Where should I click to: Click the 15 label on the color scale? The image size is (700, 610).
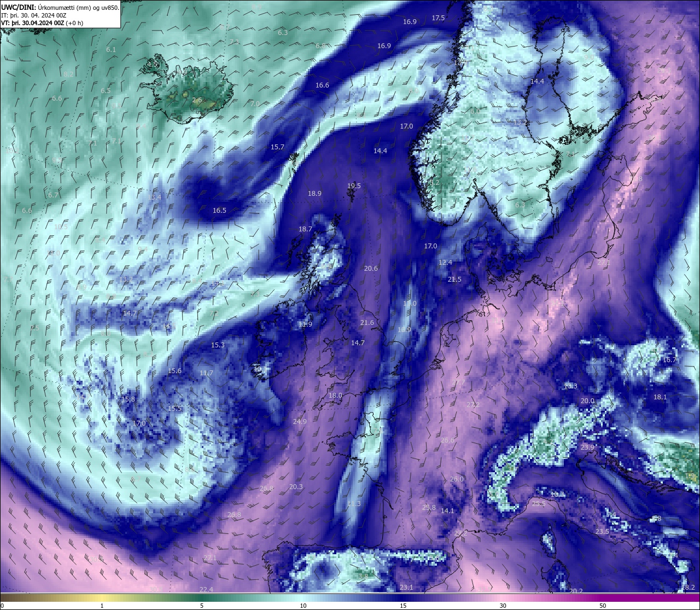tap(402, 606)
